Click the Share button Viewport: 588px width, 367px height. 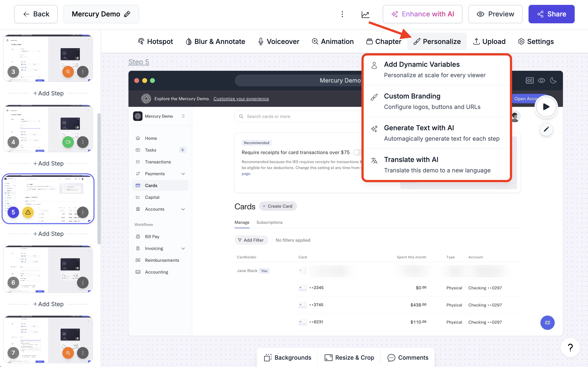[x=551, y=14]
